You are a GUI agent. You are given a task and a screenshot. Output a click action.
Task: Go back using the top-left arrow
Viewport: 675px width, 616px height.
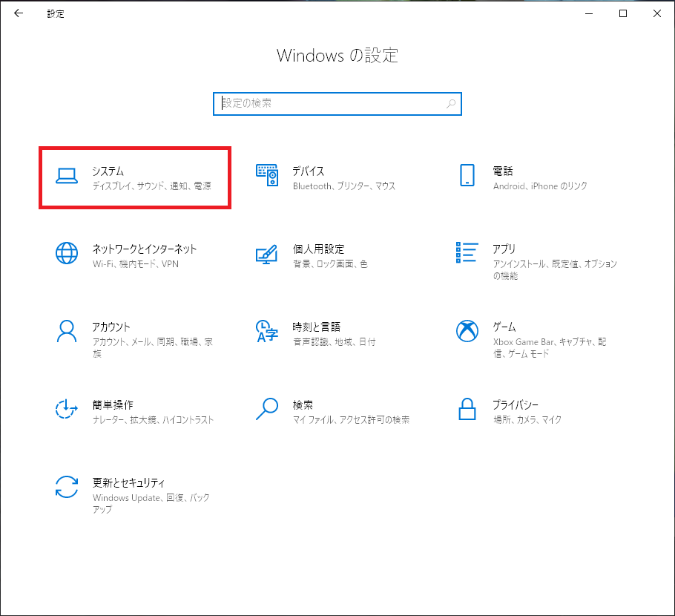pos(19,13)
